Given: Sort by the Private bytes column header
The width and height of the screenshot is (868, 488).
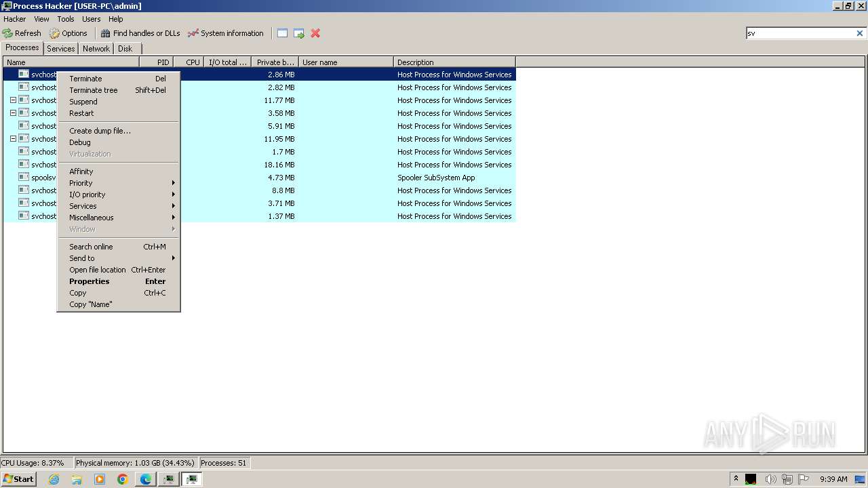Looking at the screenshot, I should pos(275,62).
